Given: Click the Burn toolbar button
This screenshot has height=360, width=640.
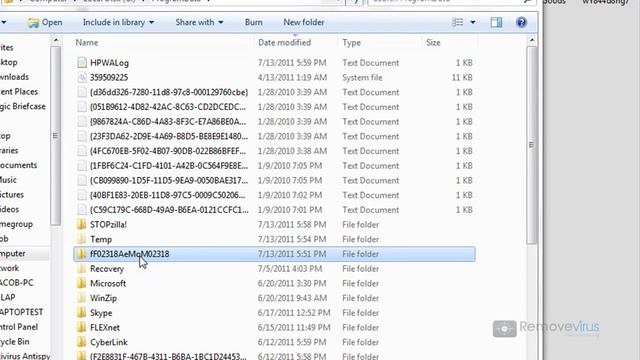Looking at the screenshot, I should tap(253, 22).
